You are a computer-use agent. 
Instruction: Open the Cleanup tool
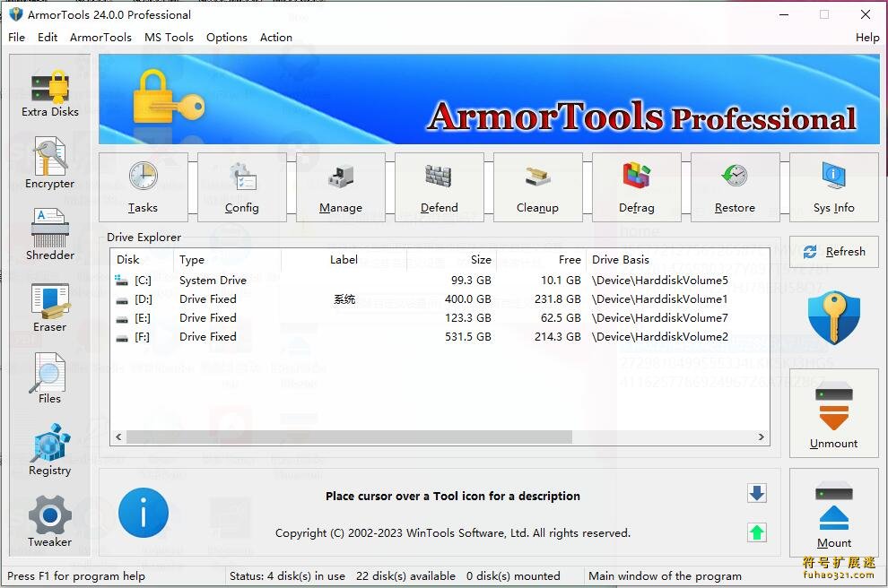pyautogui.click(x=537, y=187)
